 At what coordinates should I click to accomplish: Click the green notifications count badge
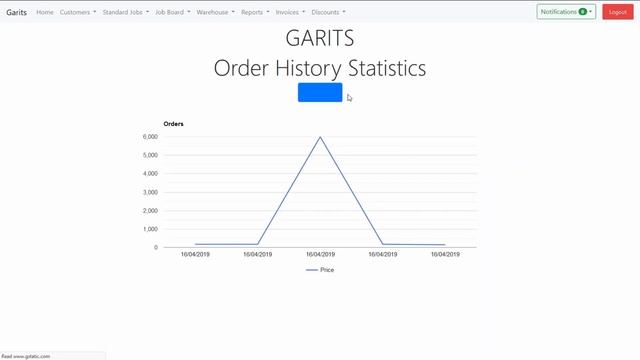[x=582, y=12]
